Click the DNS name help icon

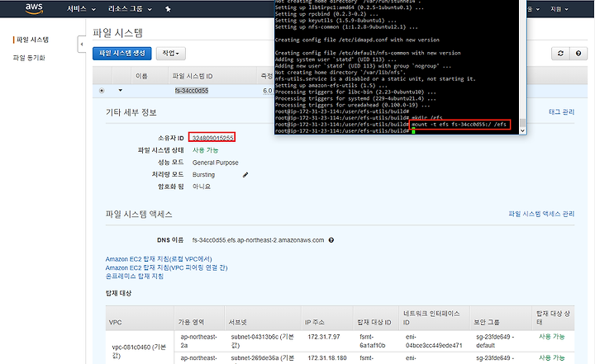pos(331,240)
